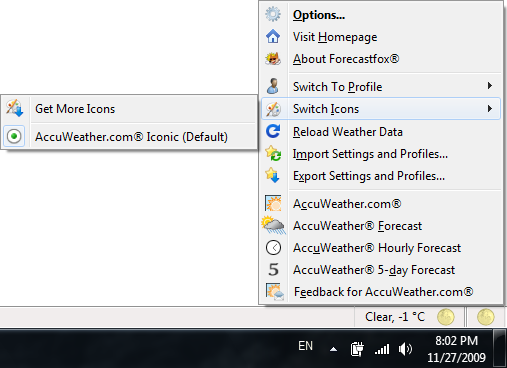Click the Export Settings star icon

pyautogui.click(x=272, y=175)
